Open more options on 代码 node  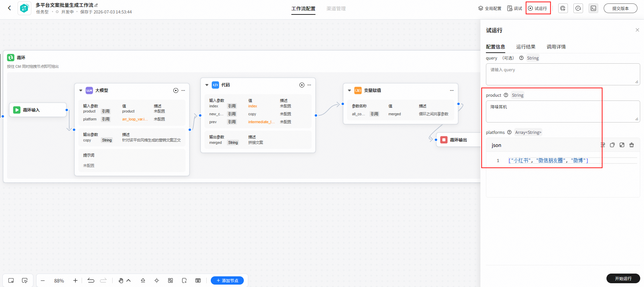click(x=309, y=85)
